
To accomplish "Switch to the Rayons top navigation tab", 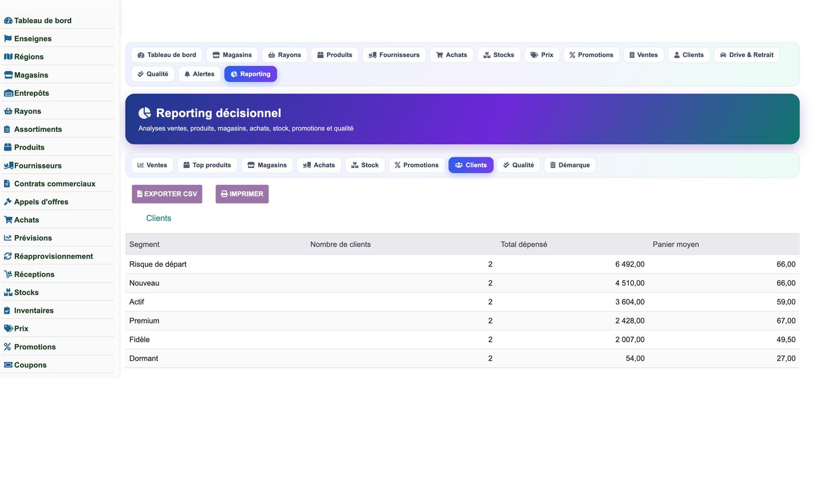I will [285, 55].
